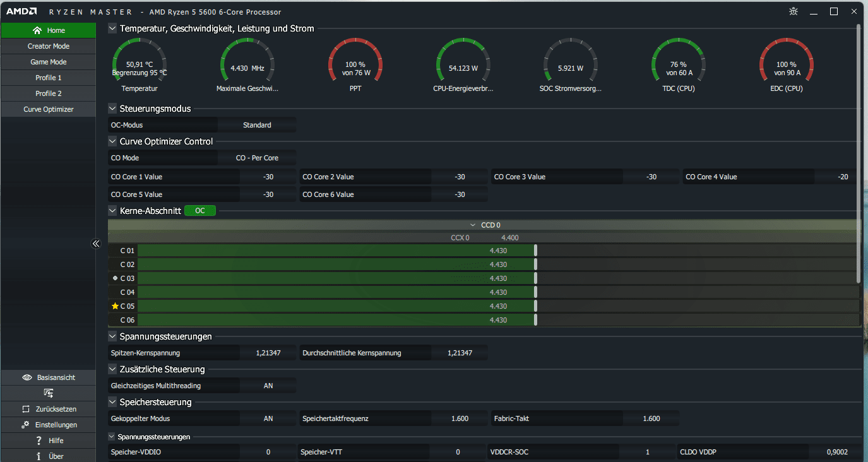Click the C 04 core frequency slider handle

point(536,292)
